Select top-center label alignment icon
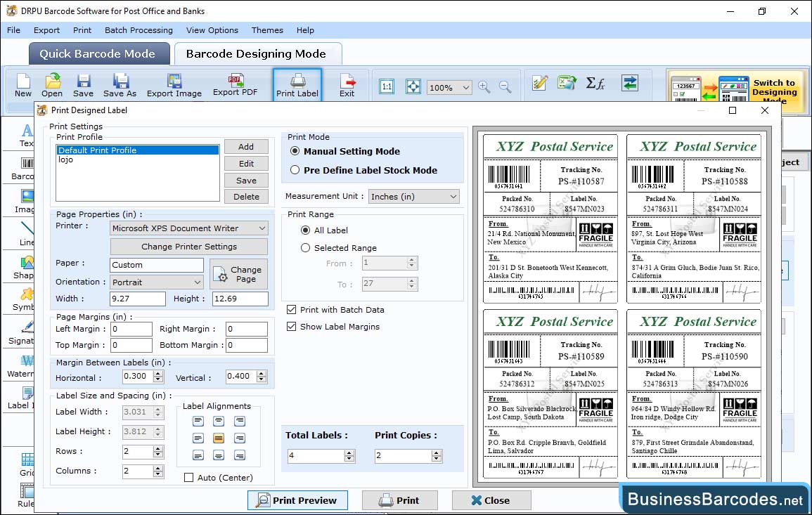812x515 pixels. click(219, 422)
